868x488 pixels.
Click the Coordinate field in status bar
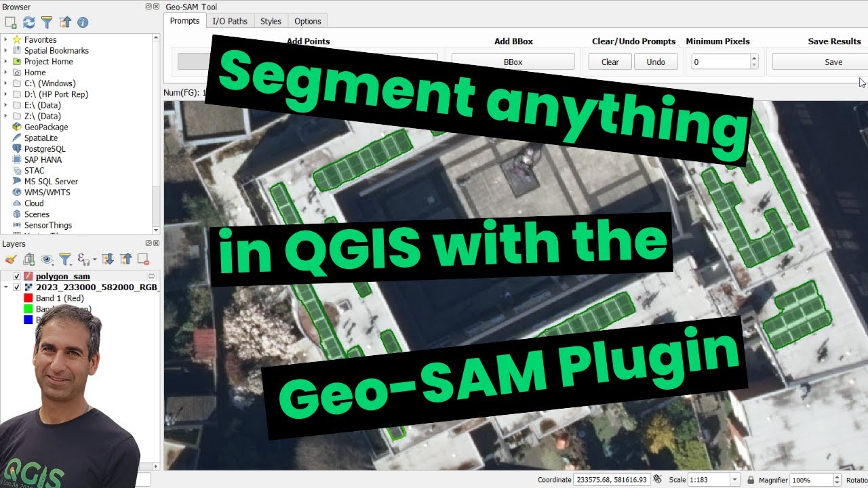click(611, 480)
